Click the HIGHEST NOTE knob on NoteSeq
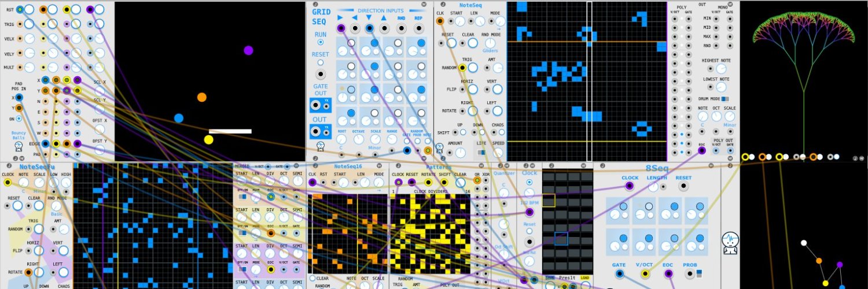The height and width of the screenshot is (289, 868). click(721, 68)
